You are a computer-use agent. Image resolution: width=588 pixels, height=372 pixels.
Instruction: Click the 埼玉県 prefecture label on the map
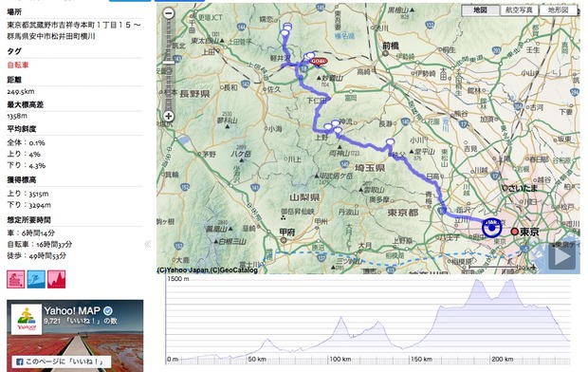tap(370, 168)
